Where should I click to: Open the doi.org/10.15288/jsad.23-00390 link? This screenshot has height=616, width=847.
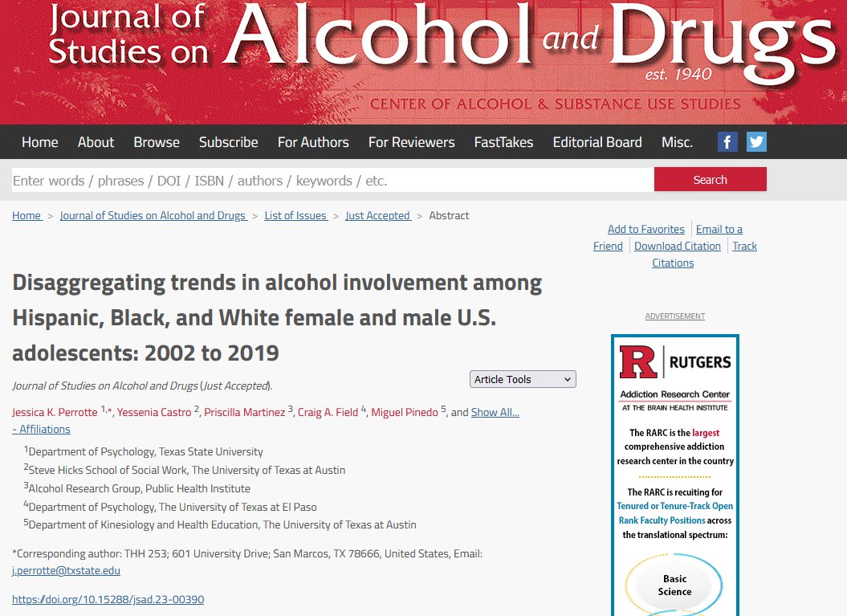(108, 599)
